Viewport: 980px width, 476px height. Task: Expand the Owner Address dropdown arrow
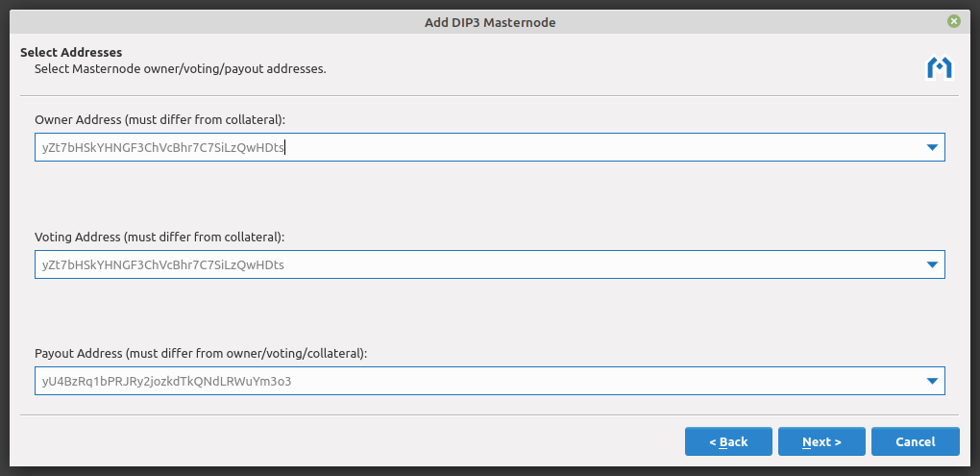(x=931, y=147)
